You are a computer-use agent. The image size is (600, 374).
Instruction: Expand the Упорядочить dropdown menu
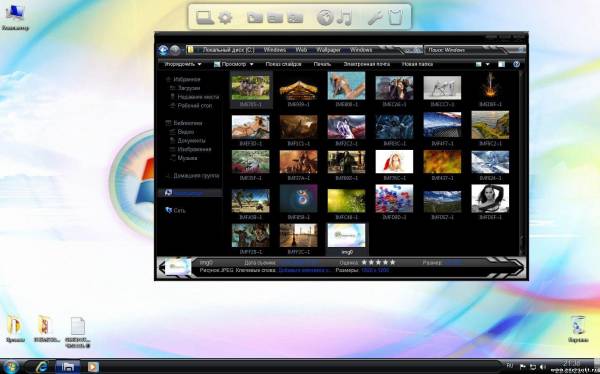pos(183,64)
